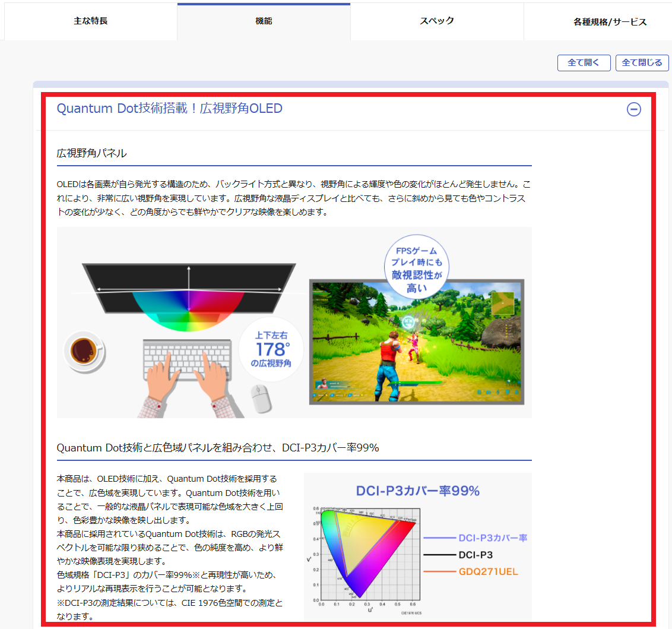Go to the 各種規格/サービス tab
Screen dimensions: 672x629
tap(610, 22)
